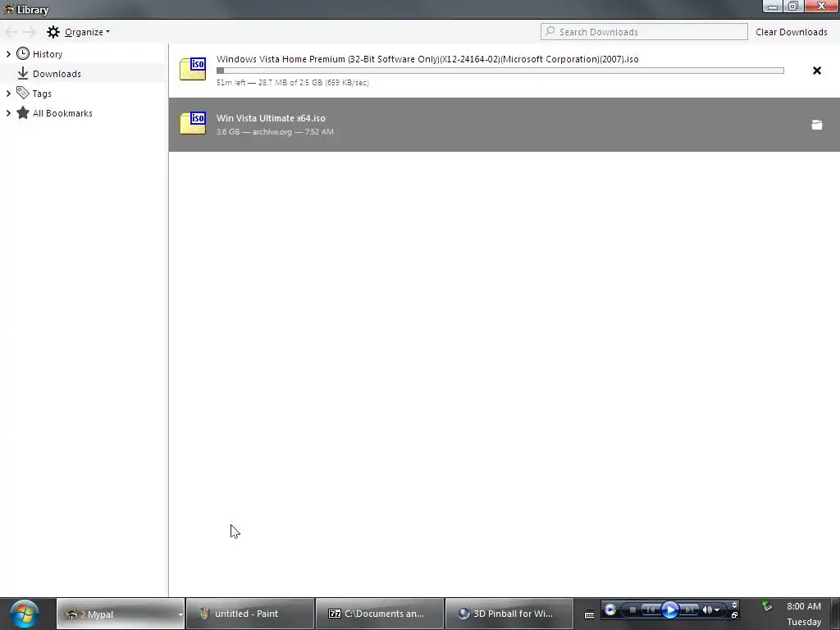This screenshot has height=630, width=840.
Task: Click the forward arrow in Library toolbar
Action: point(30,32)
